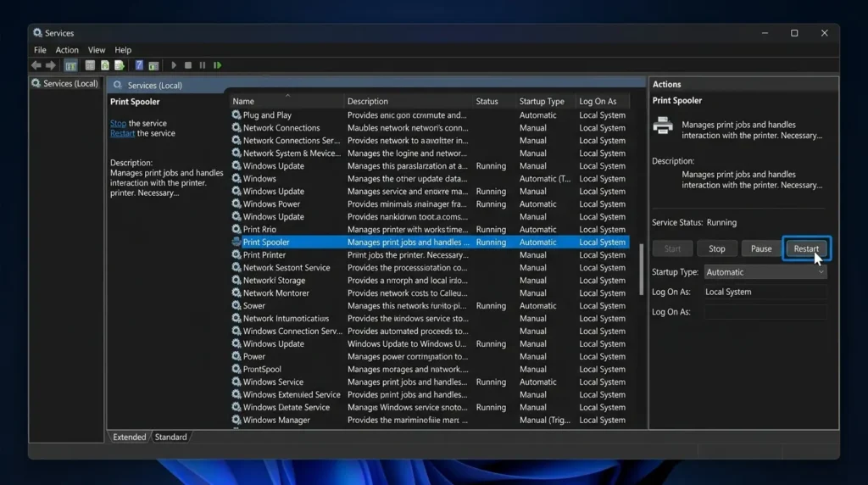Screen dimensions: 868x485
Task: Click the Stop the service link
Action: click(x=118, y=124)
